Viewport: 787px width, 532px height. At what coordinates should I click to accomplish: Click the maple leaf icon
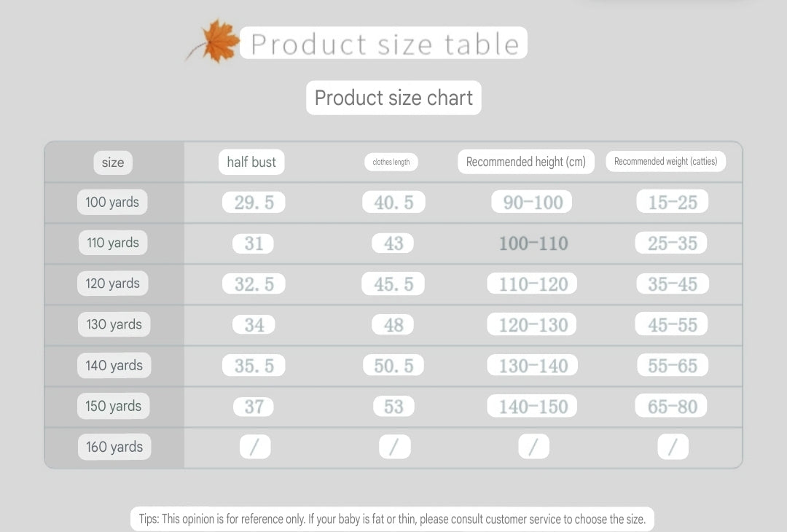coord(216,42)
